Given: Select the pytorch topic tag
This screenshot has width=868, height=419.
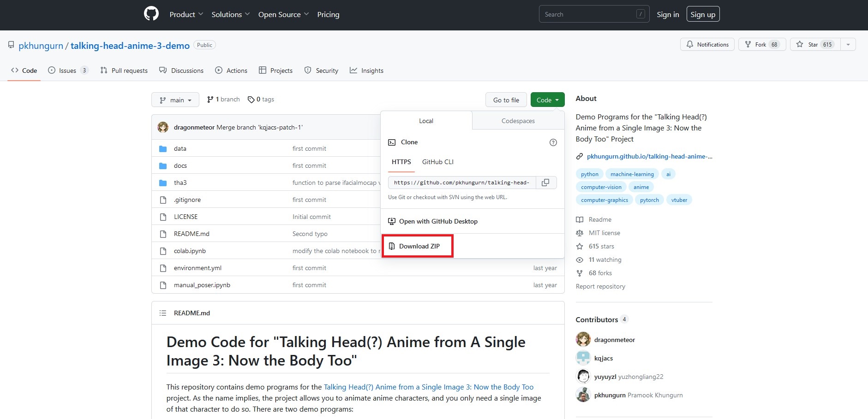Looking at the screenshot, I should point(649,200).
